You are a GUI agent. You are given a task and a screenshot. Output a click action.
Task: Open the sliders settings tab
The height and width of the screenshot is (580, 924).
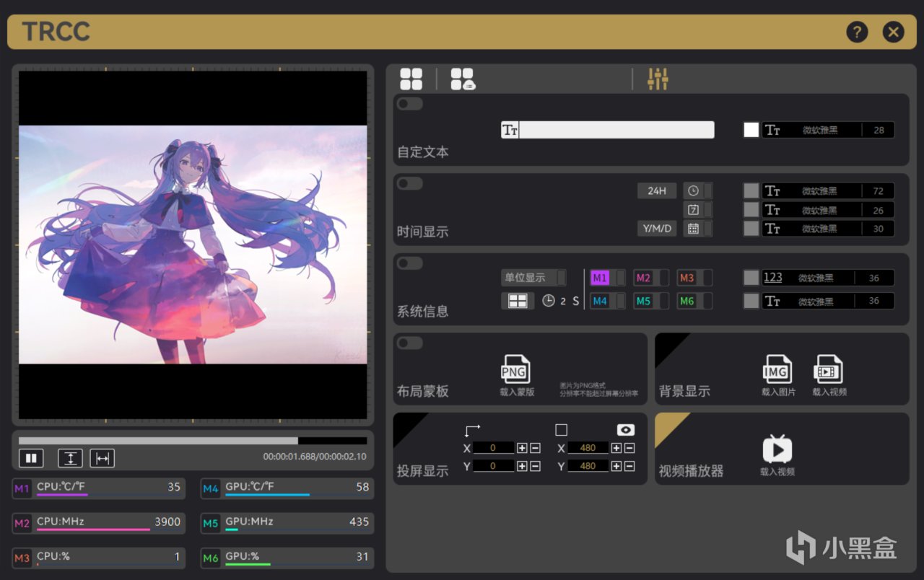point(658,79)
